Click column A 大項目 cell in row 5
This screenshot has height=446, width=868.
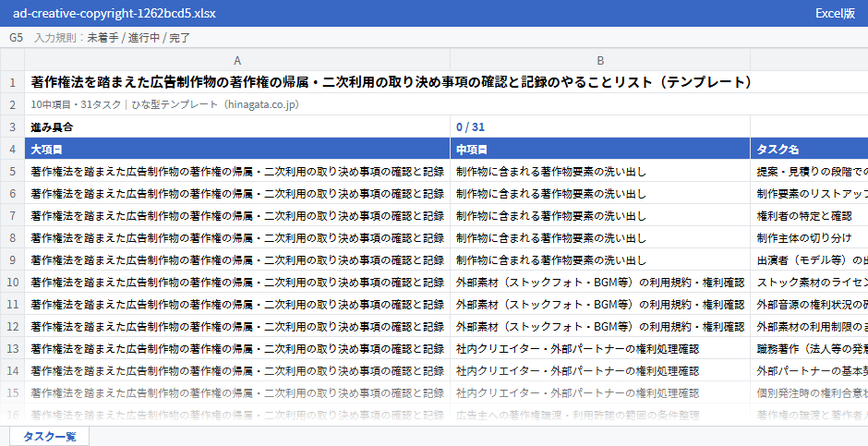pyautogui.click(x=237, y=171)
